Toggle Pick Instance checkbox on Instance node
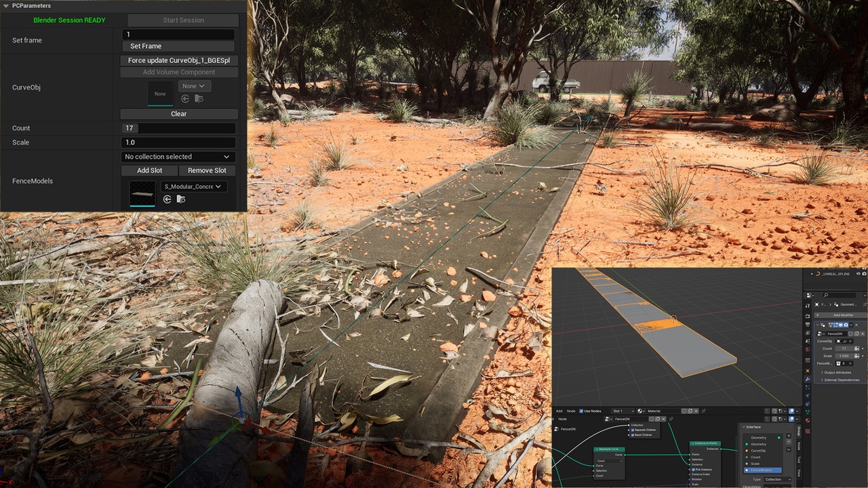Viewport: 868px width, 488px height. pyautogui.click(x=693, y=469)
